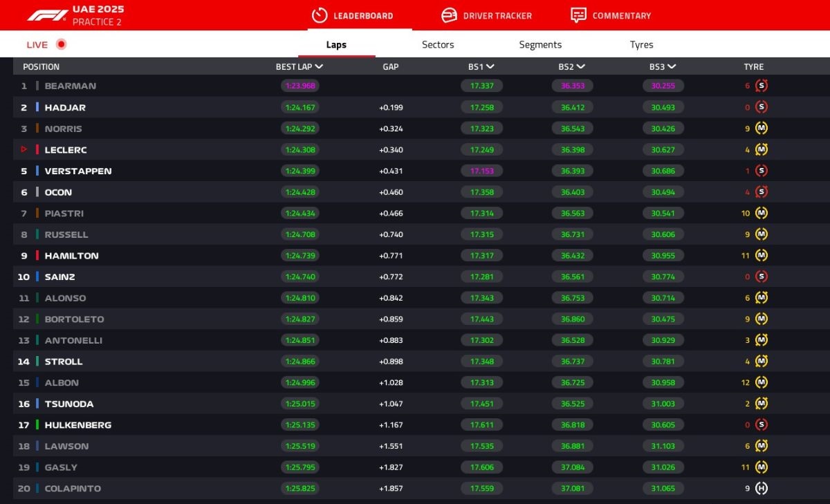Open the BS1 column dropdown
The width and height of the screenshot is (830, 504).
point(490,67)
